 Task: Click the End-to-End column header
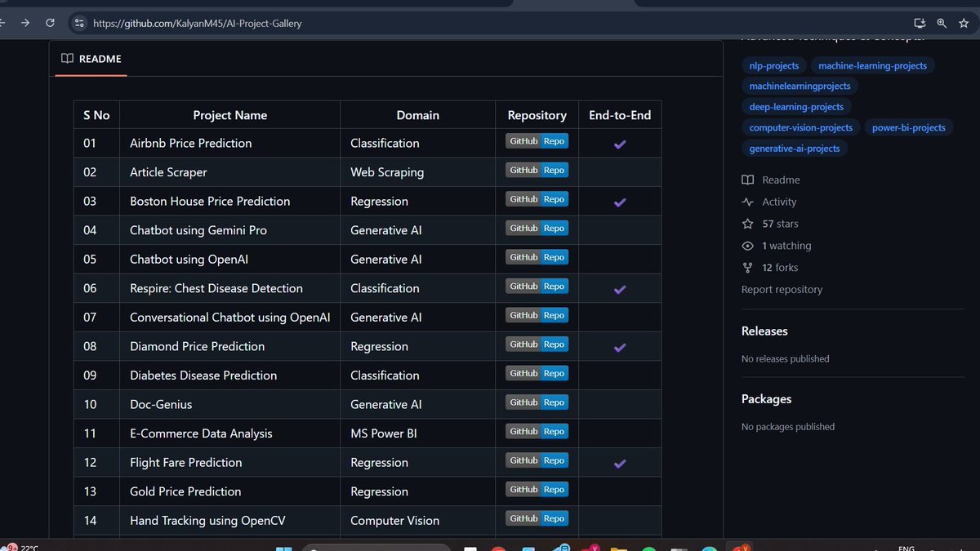pyautogui.click(x=620, y=115)
